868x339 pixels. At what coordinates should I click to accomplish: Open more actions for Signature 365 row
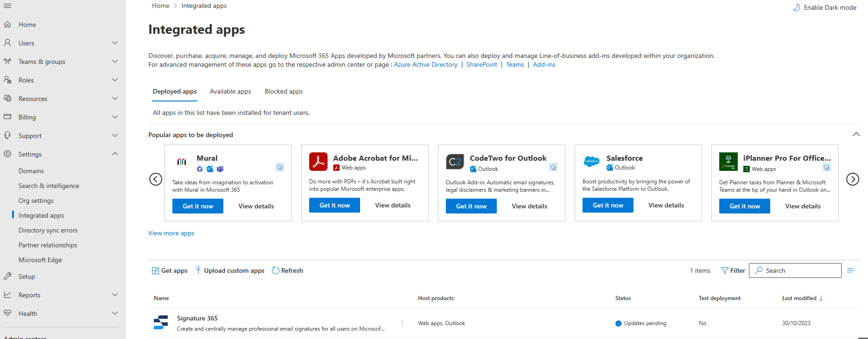click(402, 323)
